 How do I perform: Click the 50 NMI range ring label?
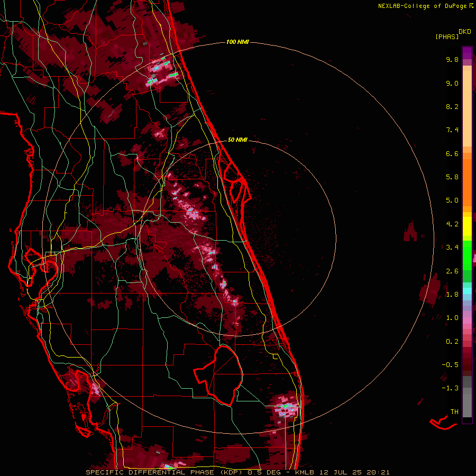pos(237,140)
